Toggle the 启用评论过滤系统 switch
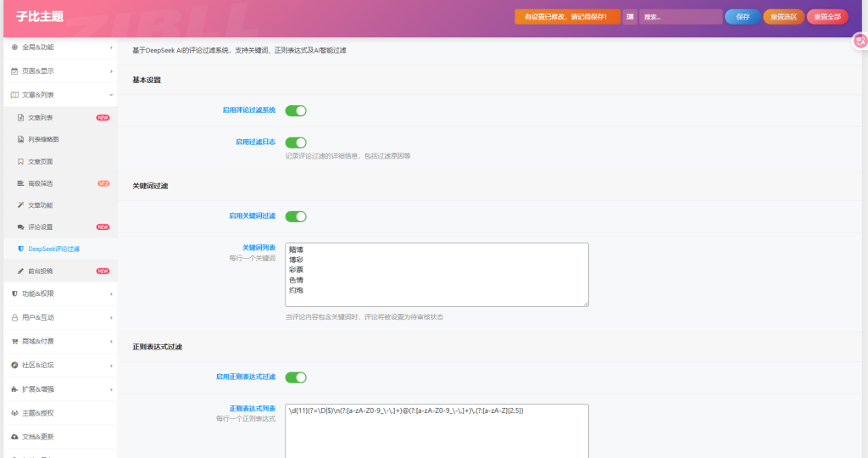 click(295, 110)
